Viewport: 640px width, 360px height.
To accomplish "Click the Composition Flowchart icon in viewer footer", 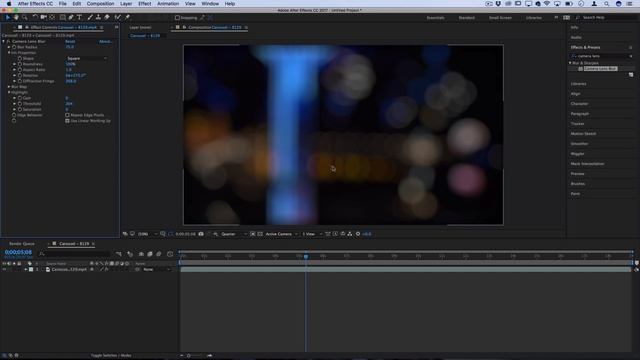I will coord(350,234).
